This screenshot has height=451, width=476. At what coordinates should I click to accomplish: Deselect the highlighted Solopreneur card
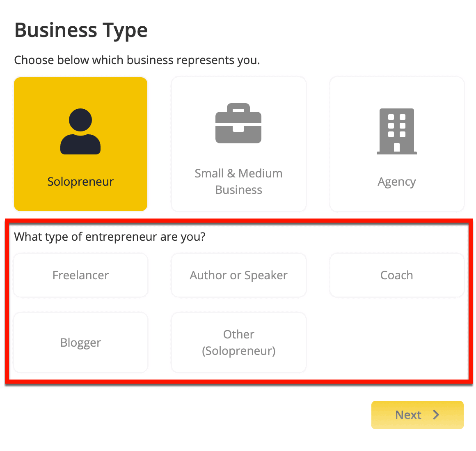80,144
